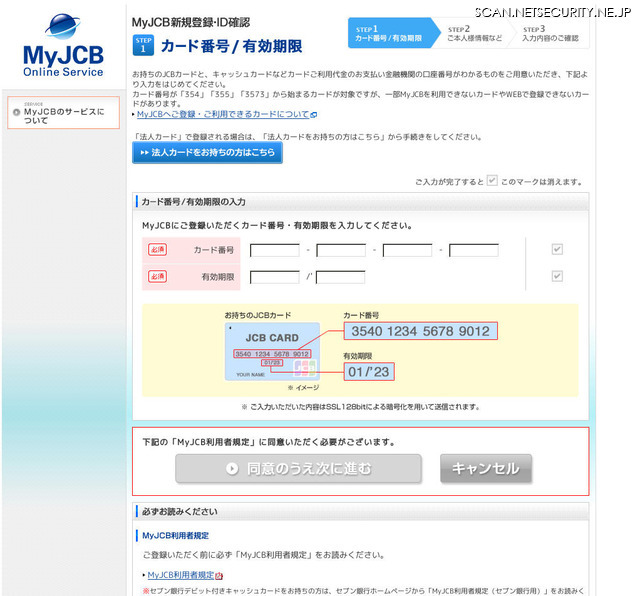Focus first card number input field
Viewport: 640px width, 596px height.
(275, 250)
